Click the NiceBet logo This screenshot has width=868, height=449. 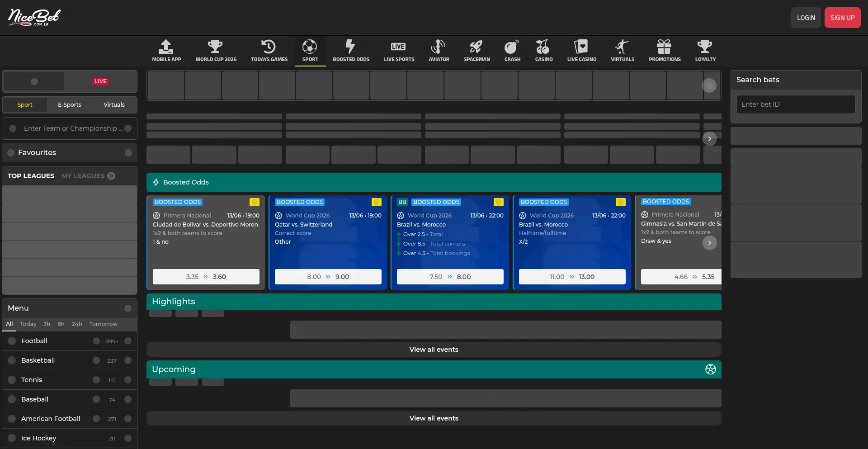click(34, 17)
